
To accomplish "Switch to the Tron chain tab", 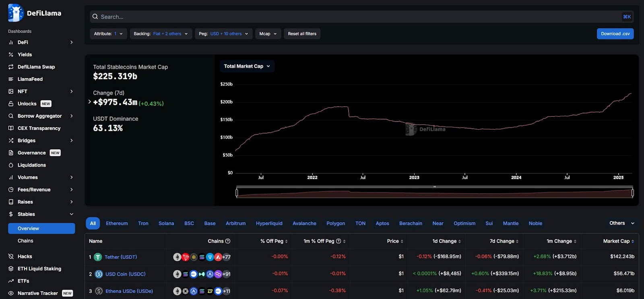I will pyautogui.click(x=143, y=223).
